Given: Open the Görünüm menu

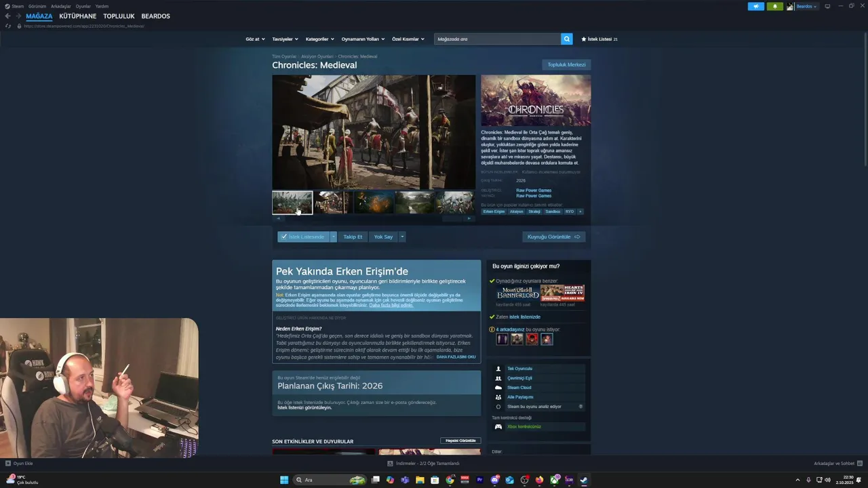Looking at the screenshot, I should [x=37, y=6].
